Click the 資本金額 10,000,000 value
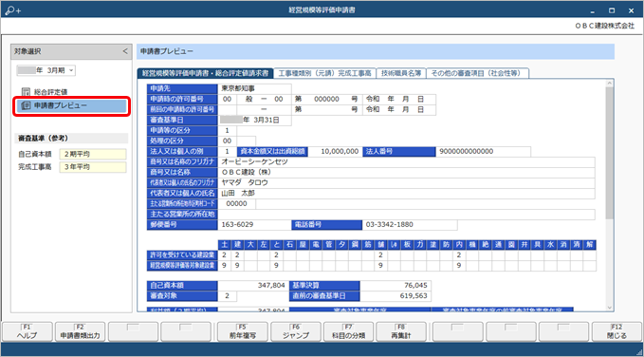Image resolution: width=644 pixels, height=357 pixels. (x=335, y=151)
